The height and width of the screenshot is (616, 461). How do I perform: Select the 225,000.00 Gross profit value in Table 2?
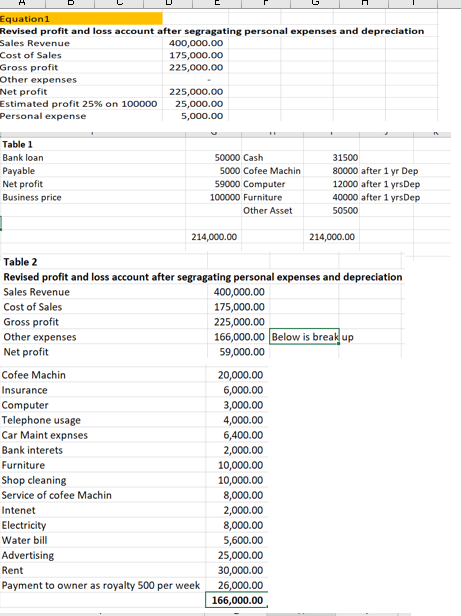[239, 322]
